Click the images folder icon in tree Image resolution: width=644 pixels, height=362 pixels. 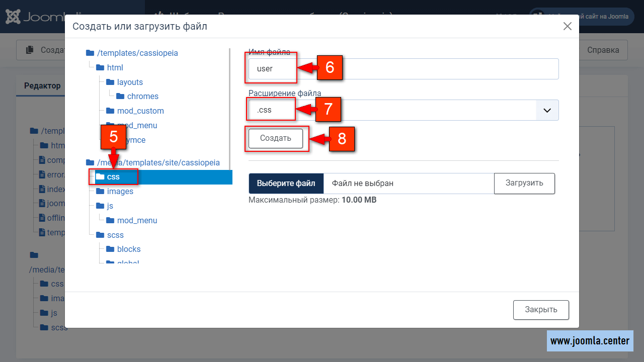(100, 191)
